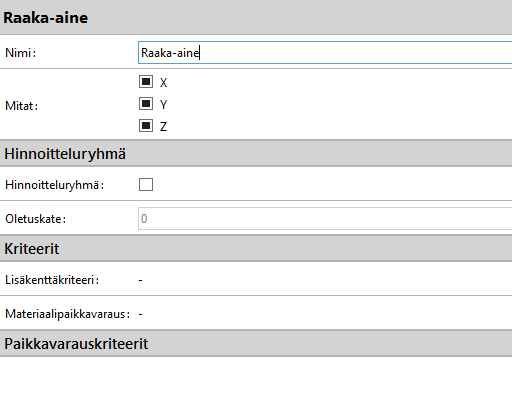Click the Lisäkenttäkriteeri row label
Screen dimensions: 512x412
tap(52, 280)
